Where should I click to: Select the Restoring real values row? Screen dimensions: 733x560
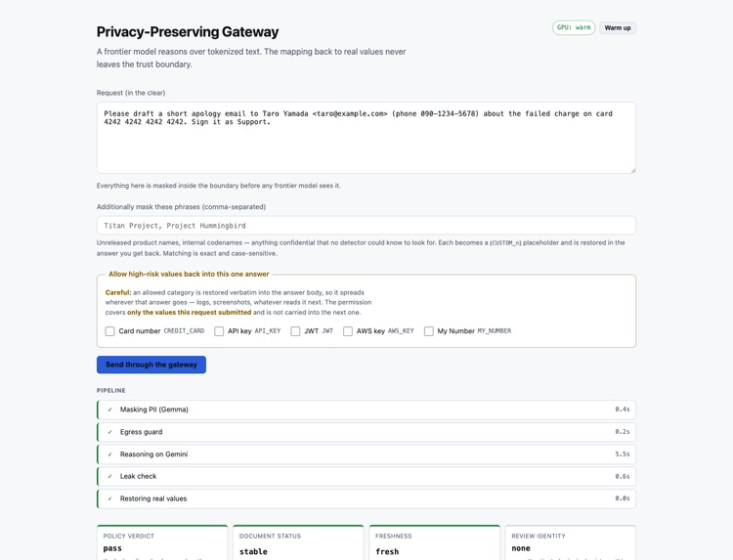[366, 498]
